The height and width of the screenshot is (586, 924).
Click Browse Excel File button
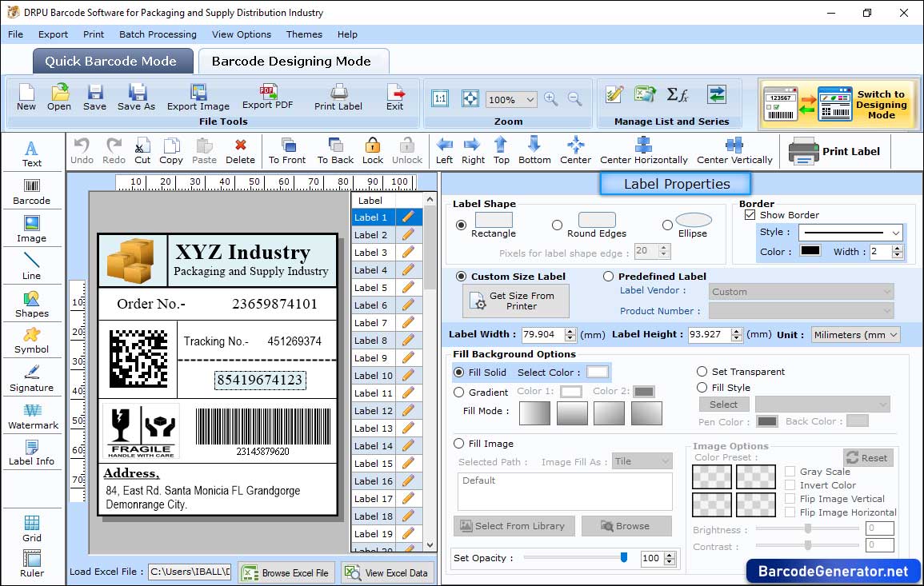point(286,572)
